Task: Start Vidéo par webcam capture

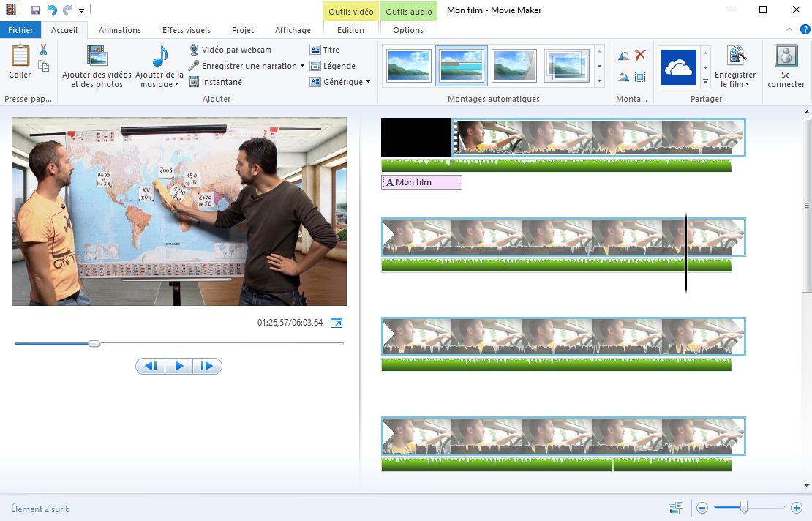Action: coord(230,50)
